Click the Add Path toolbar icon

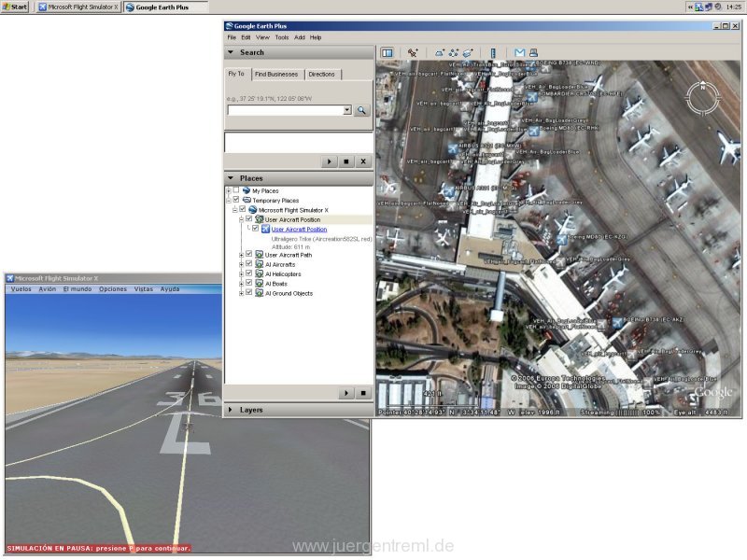454,53
